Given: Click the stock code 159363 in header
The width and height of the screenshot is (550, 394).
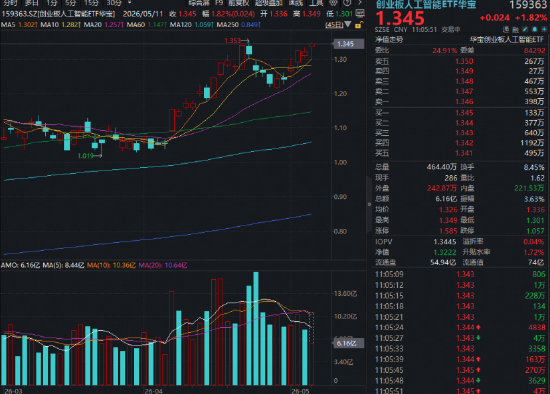Looking at the screenshot, I should click(528, 5).
